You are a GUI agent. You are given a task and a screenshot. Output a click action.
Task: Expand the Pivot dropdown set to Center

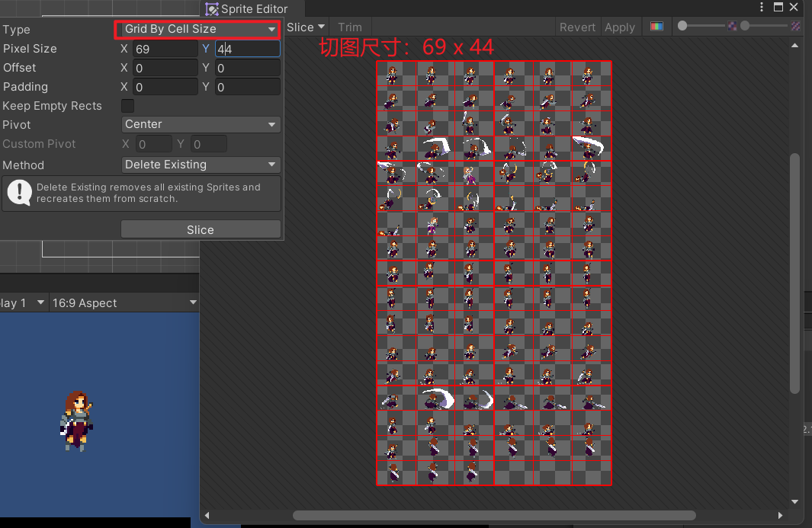pyautogui.click(x=201, y=124)
